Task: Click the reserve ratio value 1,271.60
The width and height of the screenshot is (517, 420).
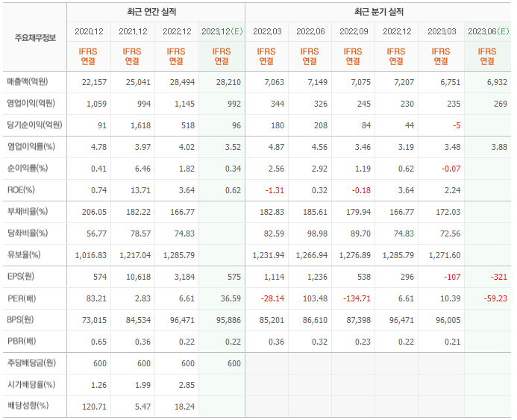Action: click(x=445, y=255)
